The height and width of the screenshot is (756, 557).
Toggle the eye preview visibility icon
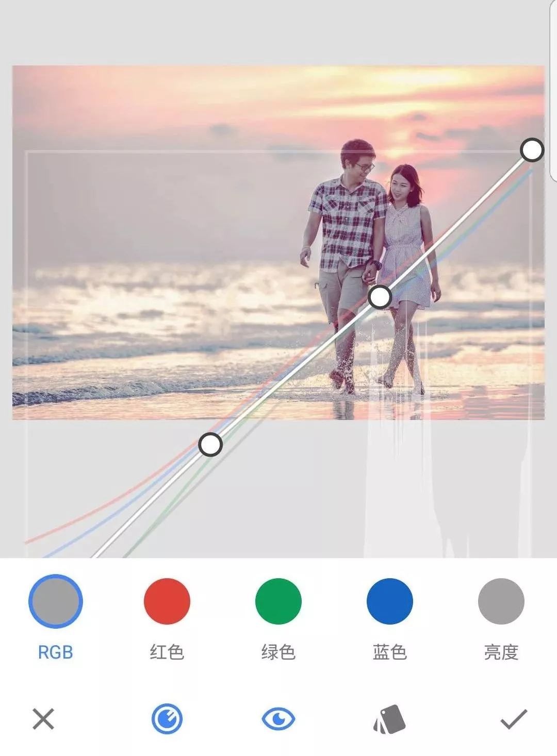point(278,718)
